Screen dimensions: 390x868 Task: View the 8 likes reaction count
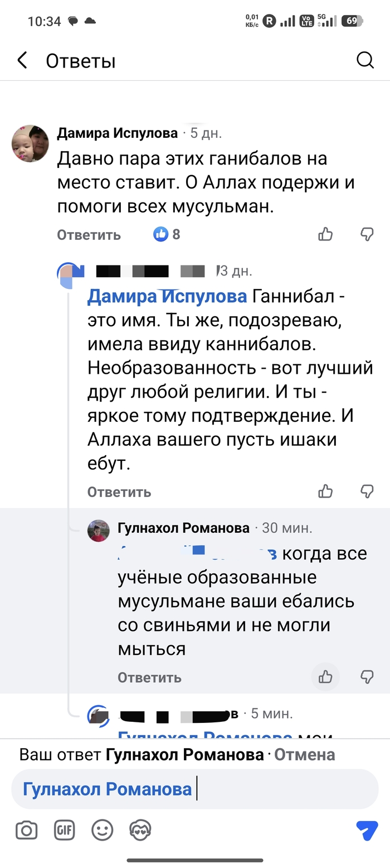[167, 234]
